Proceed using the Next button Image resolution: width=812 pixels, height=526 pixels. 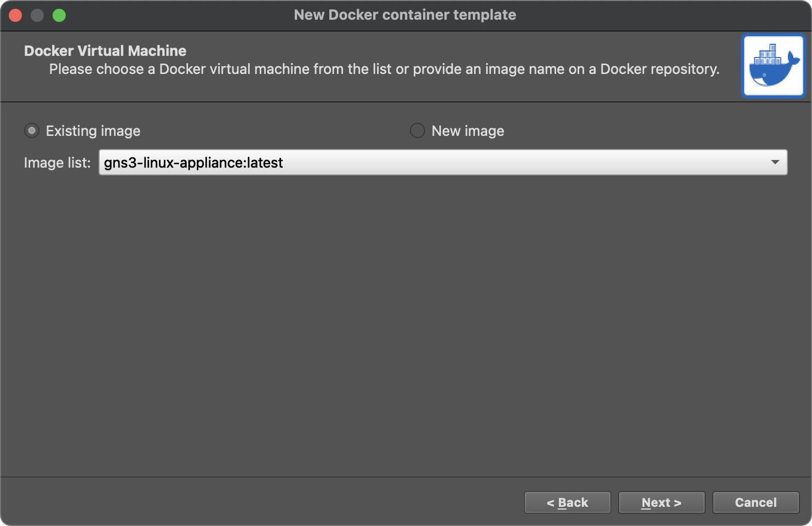point(661,502)
